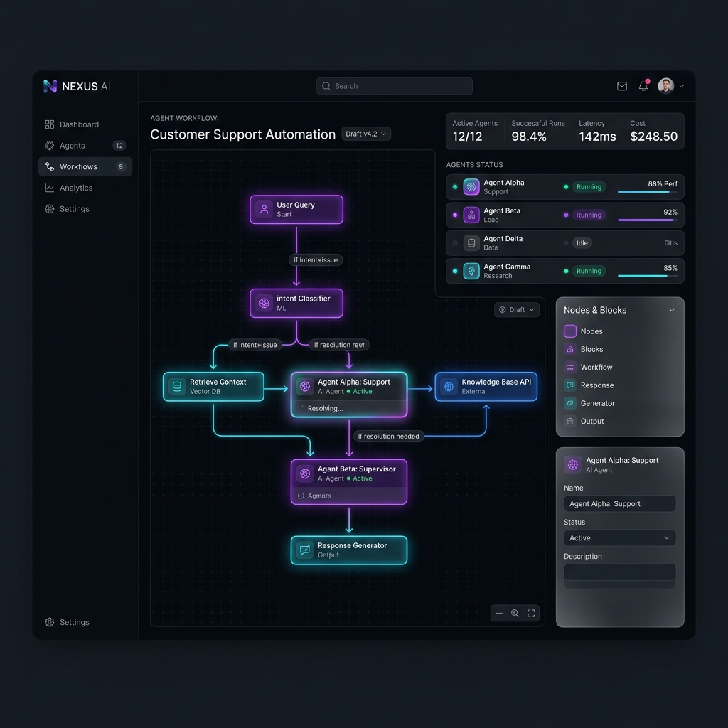
Task: Click the Agmots row in Beta node
Action: click(349, 496)
